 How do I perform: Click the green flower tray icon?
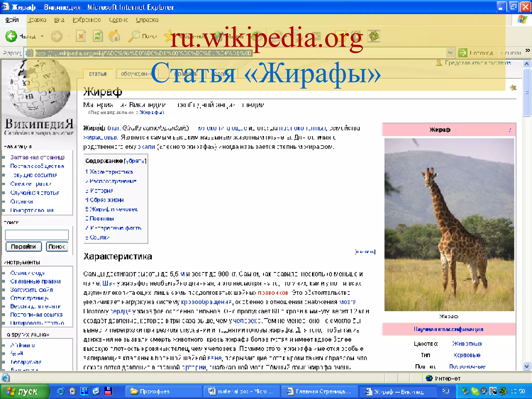(503, 391)
